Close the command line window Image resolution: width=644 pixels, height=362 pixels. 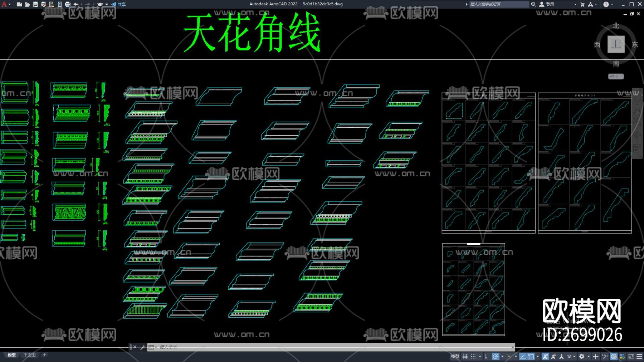tap(135, 347)
